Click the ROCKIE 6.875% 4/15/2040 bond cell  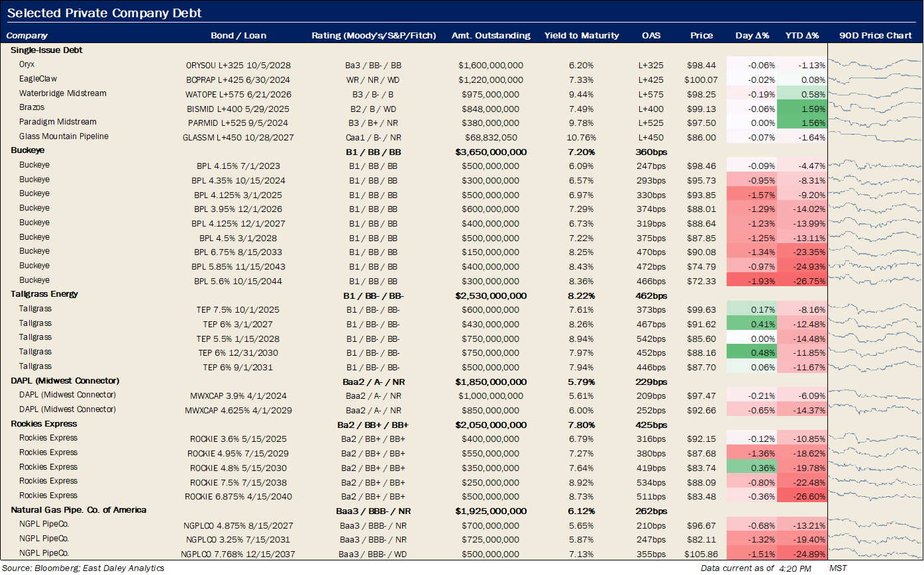(x=238, y=497)
